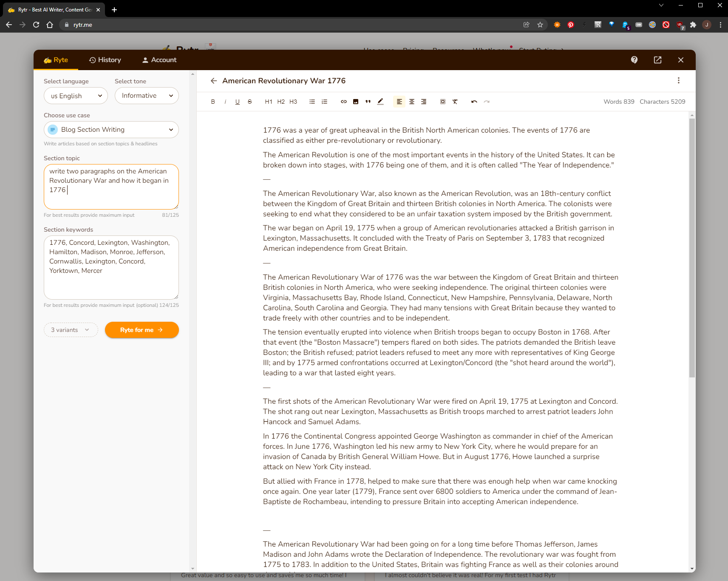This screenshot has height=581, width=728.
Task: Align text to the right
Action: 424,102
